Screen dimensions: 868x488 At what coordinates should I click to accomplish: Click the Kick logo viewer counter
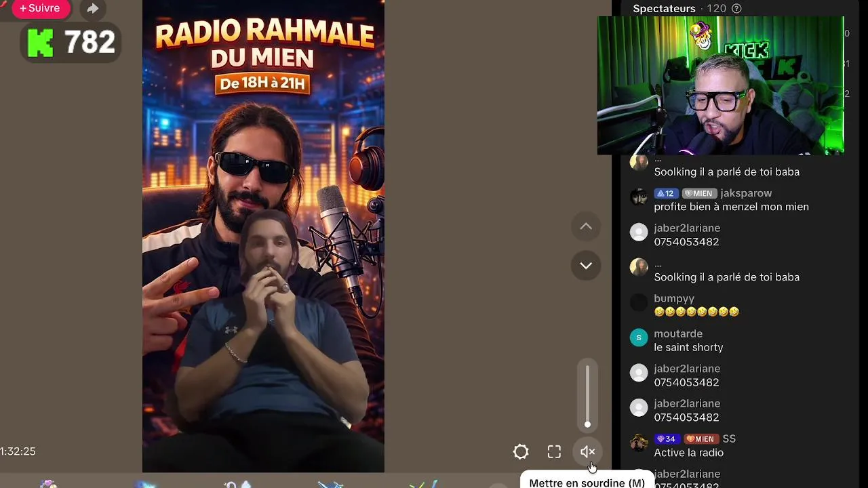coord(71,43)
